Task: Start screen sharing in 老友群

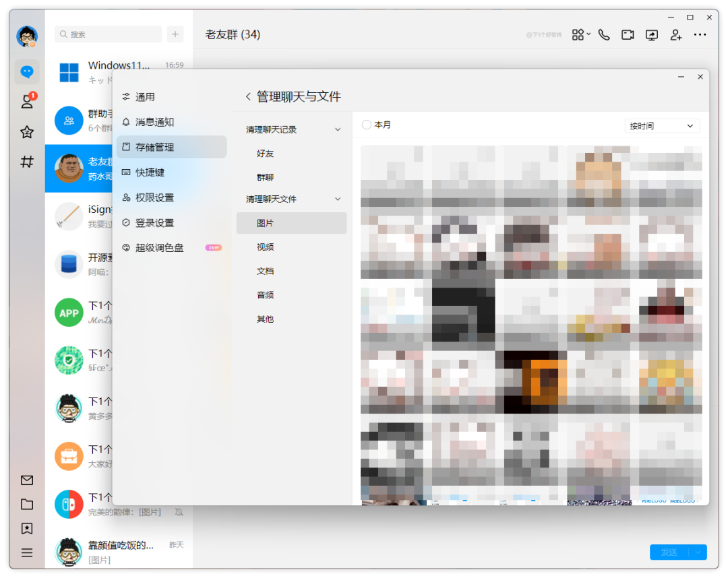Action: (652, 35)
